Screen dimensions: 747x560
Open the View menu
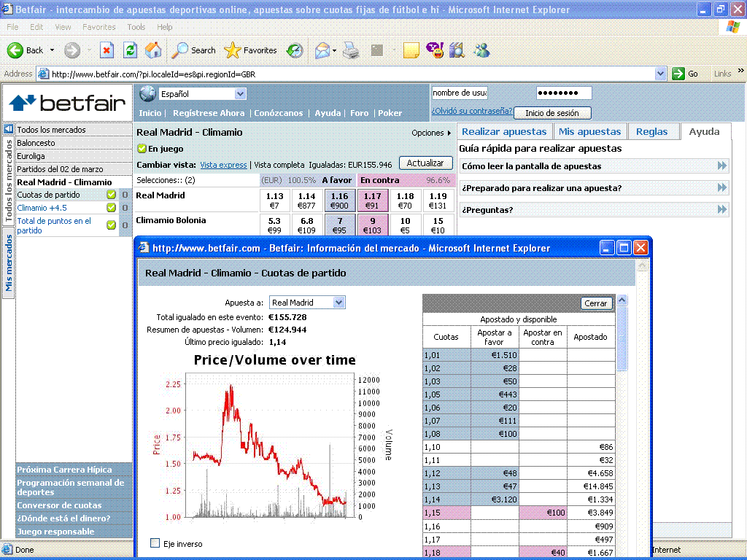(x=63, y=27)
